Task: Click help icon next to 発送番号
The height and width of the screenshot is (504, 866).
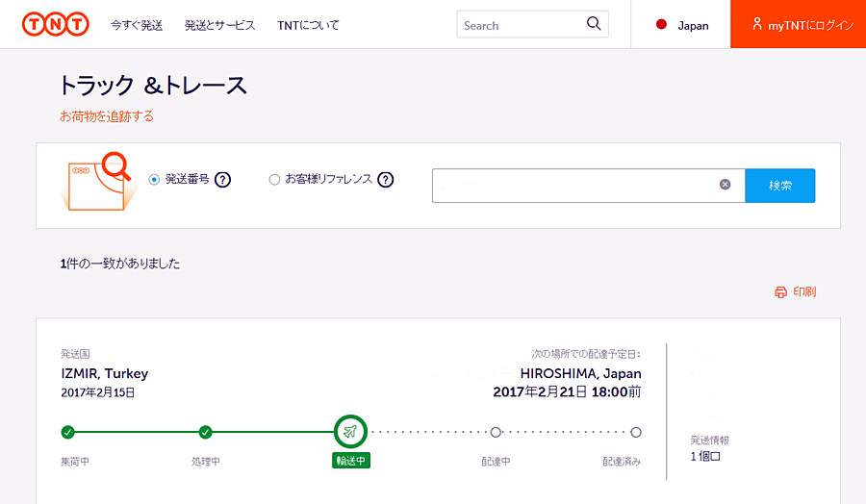Action: click(222, 179)
